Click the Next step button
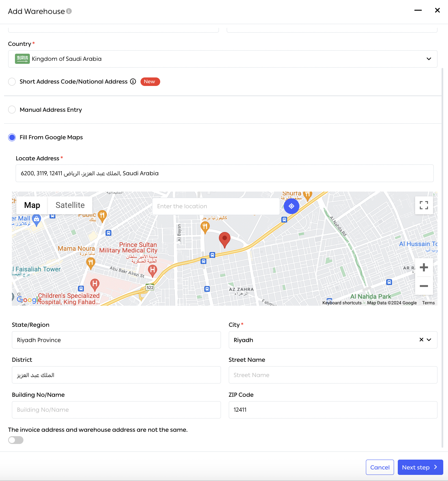This screenshot has width=448, height=481. [x=420, y=467]
